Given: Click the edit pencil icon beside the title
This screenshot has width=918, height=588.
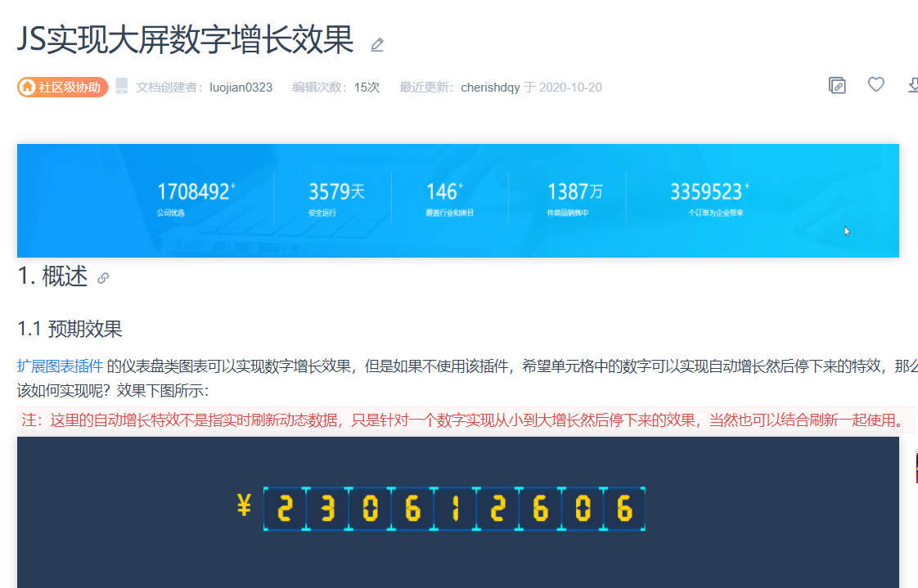Looking at the screenshot, I should pyautogui.click(x=377, y=45).
